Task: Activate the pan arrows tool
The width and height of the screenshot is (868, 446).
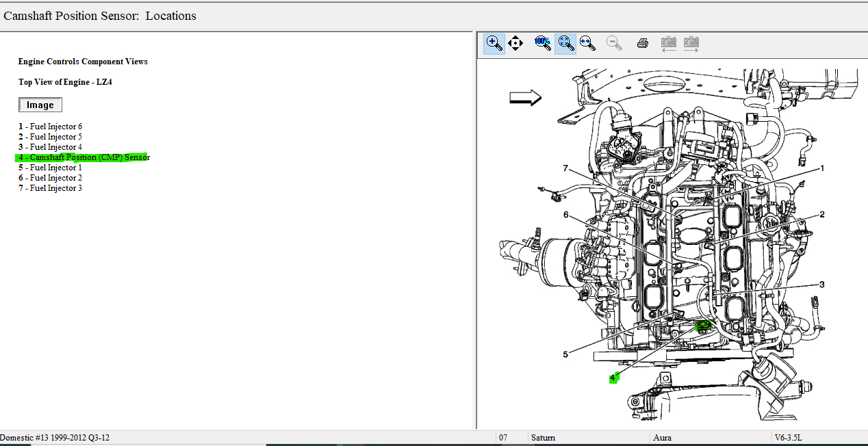Action: pos(515,44)
